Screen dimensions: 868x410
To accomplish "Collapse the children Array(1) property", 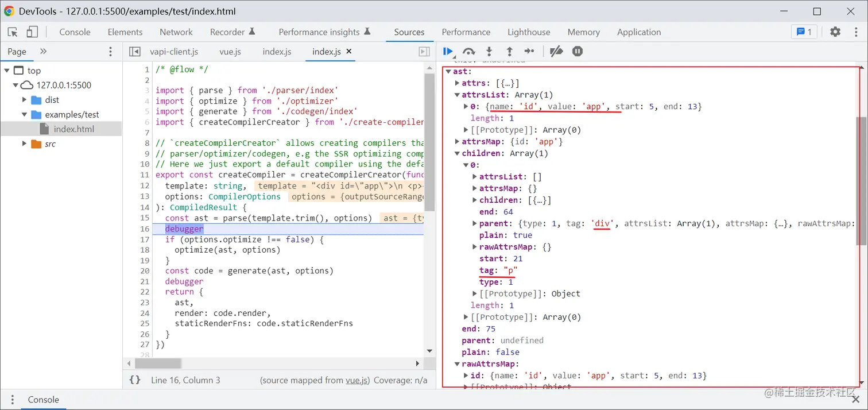I will (x=458, y=153).
